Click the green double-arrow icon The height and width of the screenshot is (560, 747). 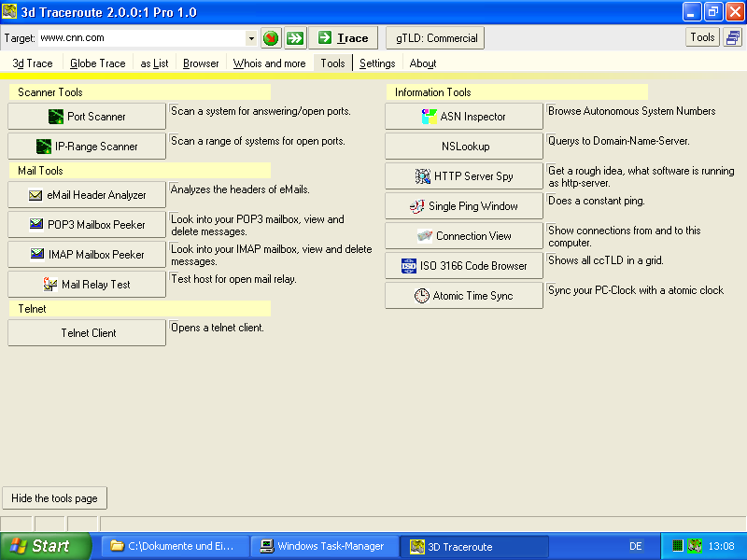pos(295,38)
